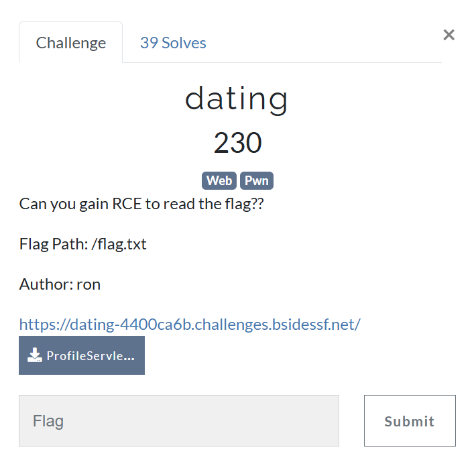This screenshot has height=470, width=476.
Task: Click the word RCE in description
Action: 127,203
